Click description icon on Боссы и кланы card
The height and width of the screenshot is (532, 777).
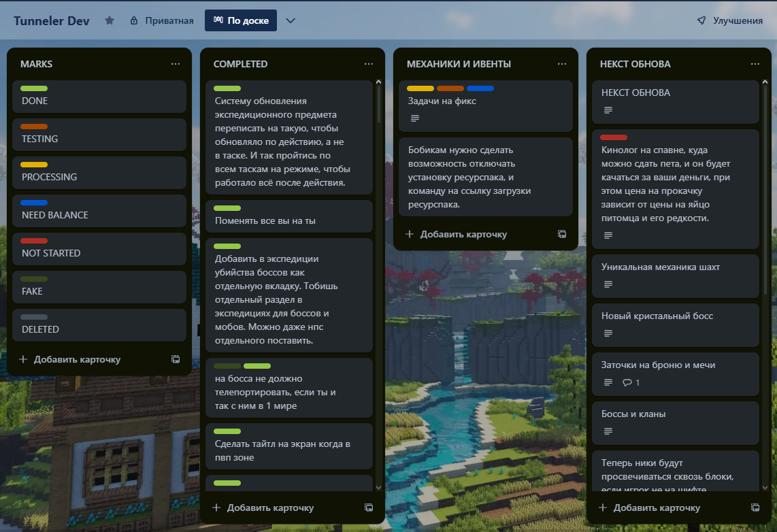608,431
